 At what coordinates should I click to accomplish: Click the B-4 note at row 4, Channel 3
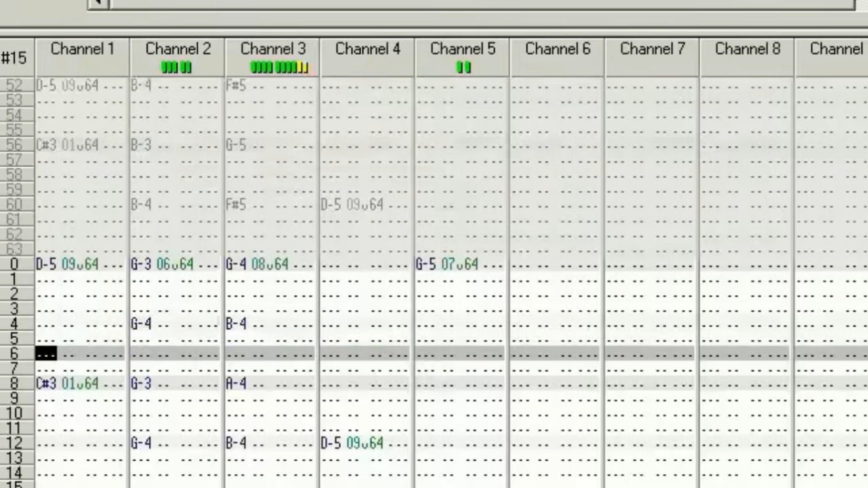[236, 324]
